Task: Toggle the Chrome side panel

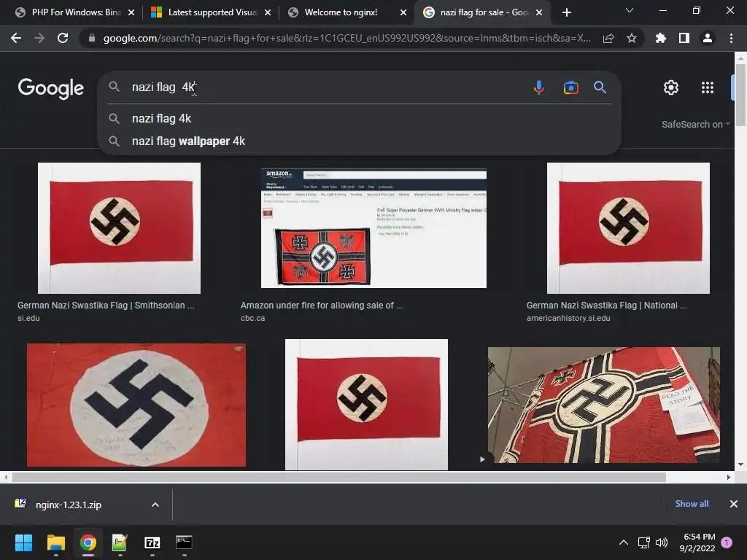Action: point(684,38)
